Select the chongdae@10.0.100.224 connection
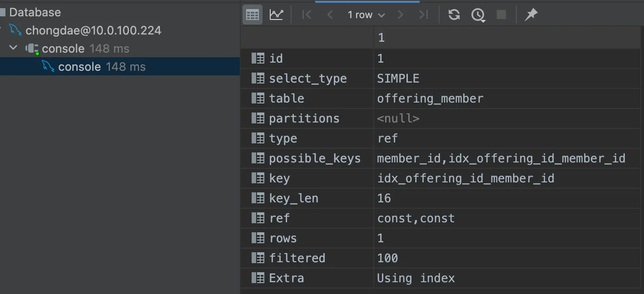Viewport: 644px width, 294px height. point(93,30)
